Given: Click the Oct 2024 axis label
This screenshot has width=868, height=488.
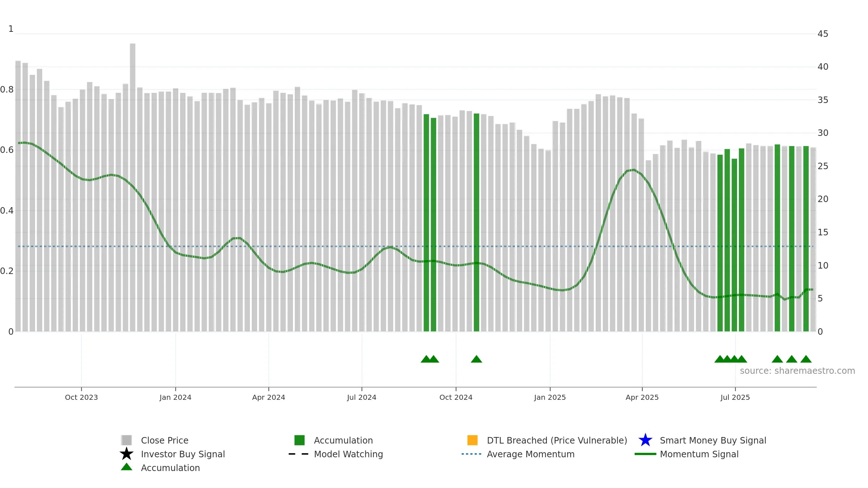Looking at the screenshot, I should pos(456,397).
